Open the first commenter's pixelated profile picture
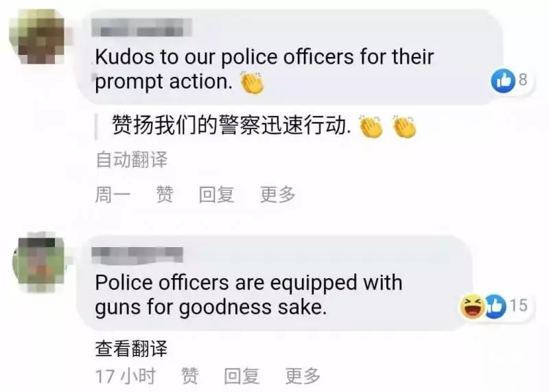The image size is (549, 392). click(x=37, y=37)
